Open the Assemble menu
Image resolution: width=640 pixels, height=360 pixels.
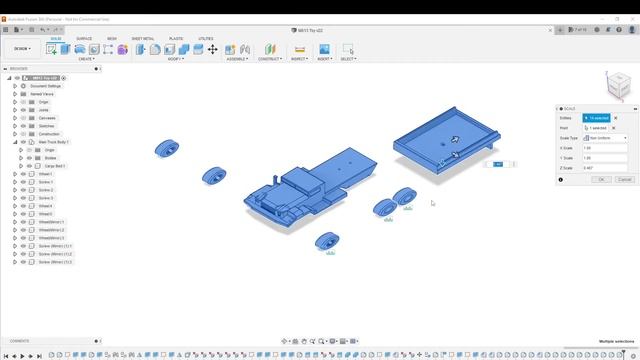point(237,59)
